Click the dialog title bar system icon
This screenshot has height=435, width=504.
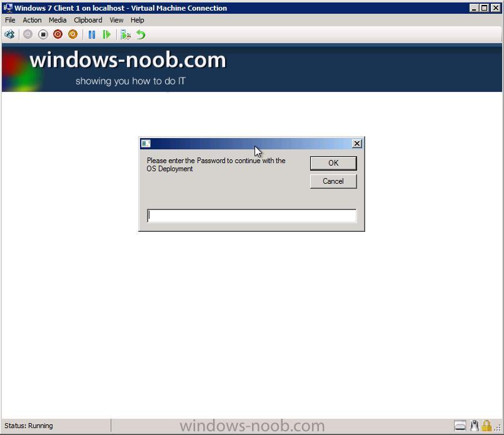click(146, 144)
